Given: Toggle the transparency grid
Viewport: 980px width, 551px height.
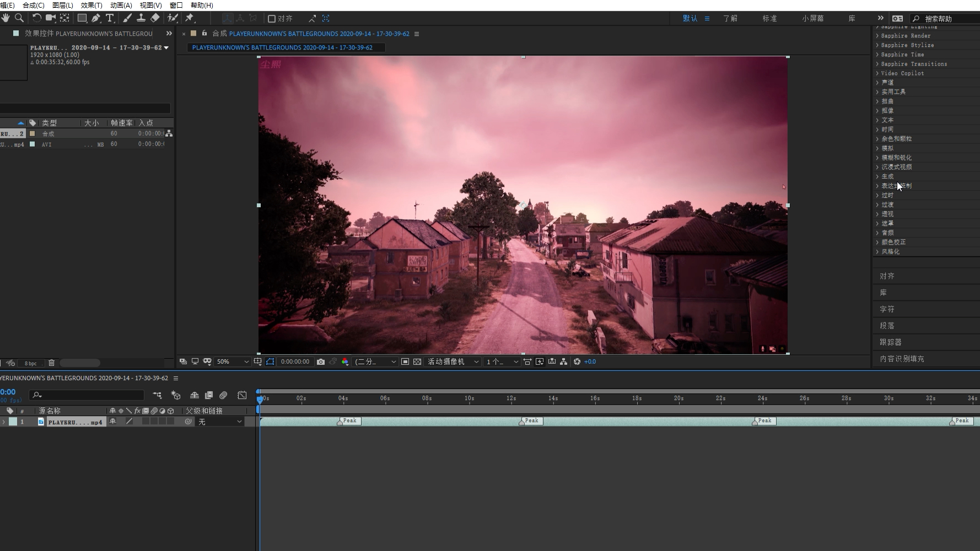Looking at the screenshot, I should coord(417,361).
